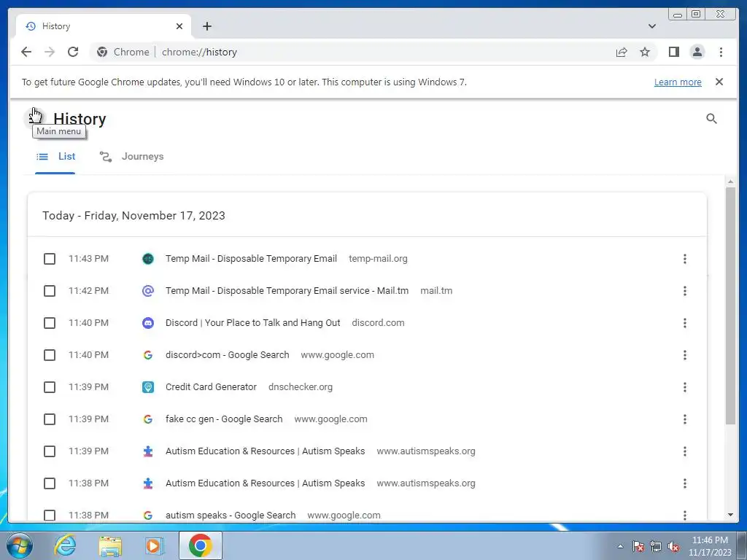Screen dimensions: 747x560
Task: Click the 'www.autismspeaks.org' domain at 11:39 PM
Action: pyautogui.click(x=426, y=451)
